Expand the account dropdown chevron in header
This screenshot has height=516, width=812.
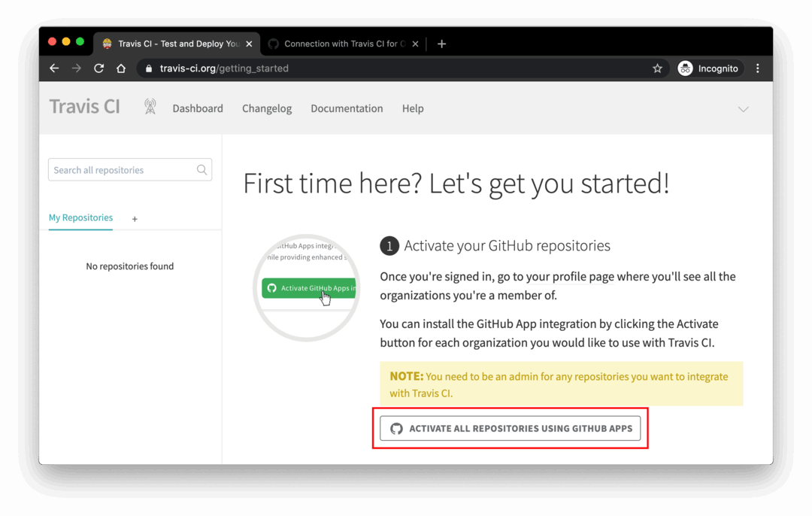point(743,109)
